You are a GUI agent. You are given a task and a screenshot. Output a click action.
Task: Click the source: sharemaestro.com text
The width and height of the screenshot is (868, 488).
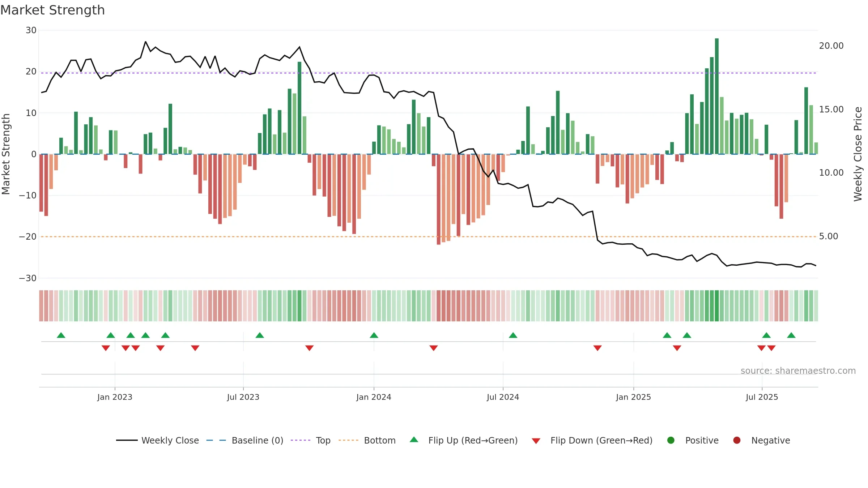pos(798,371)
